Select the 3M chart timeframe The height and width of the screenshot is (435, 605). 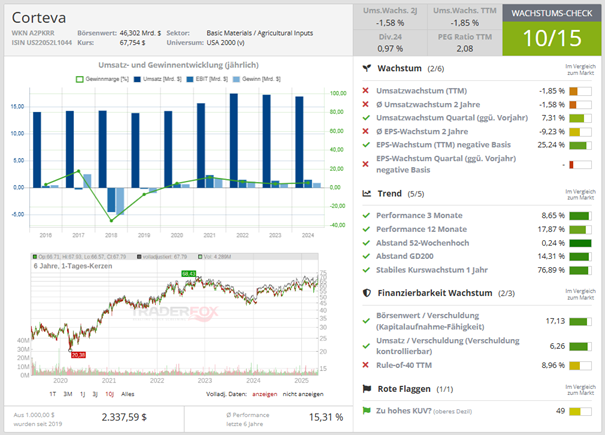pos(68,394)
